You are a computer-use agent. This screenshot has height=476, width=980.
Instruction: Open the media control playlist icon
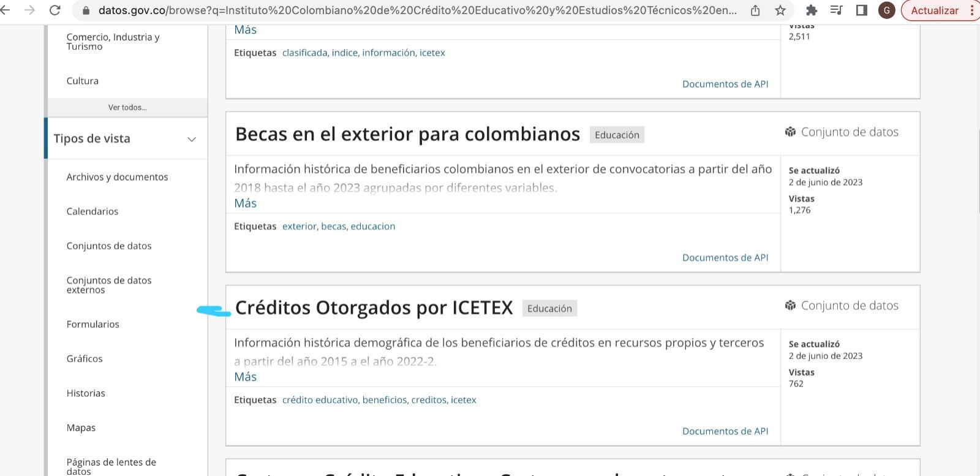pyautogui.click(x=836, y=10)
